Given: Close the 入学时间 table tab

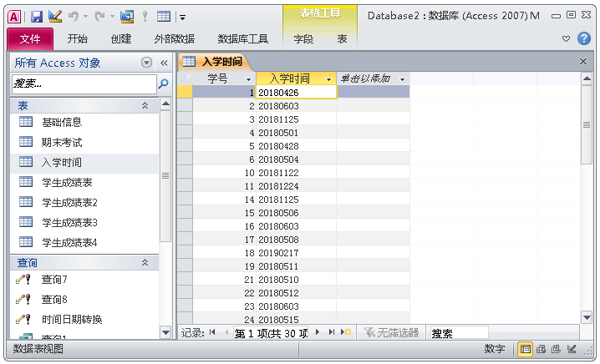Looking at the screenshot, I should tap(583, 61).
